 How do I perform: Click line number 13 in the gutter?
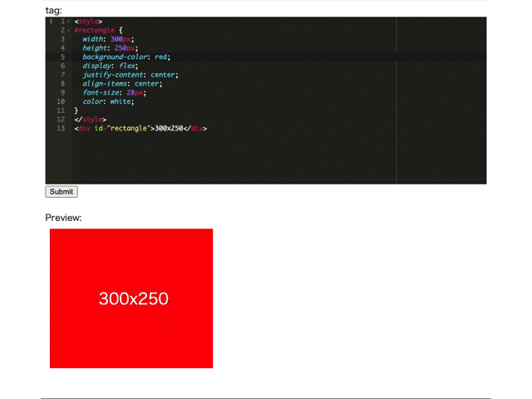[x=61, y=128]
